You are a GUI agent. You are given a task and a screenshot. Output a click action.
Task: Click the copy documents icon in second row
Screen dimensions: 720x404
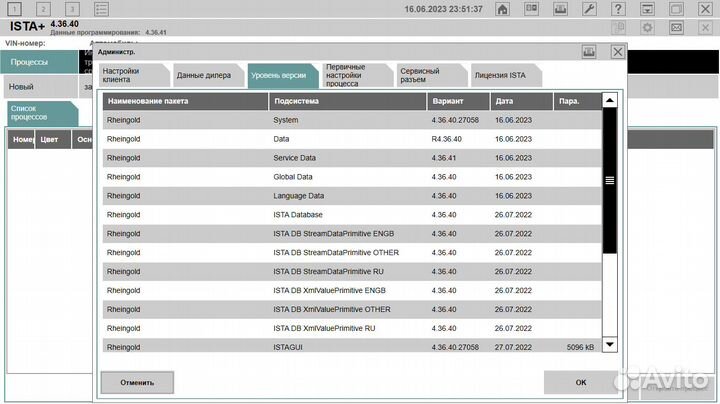[x=618, y=28]
